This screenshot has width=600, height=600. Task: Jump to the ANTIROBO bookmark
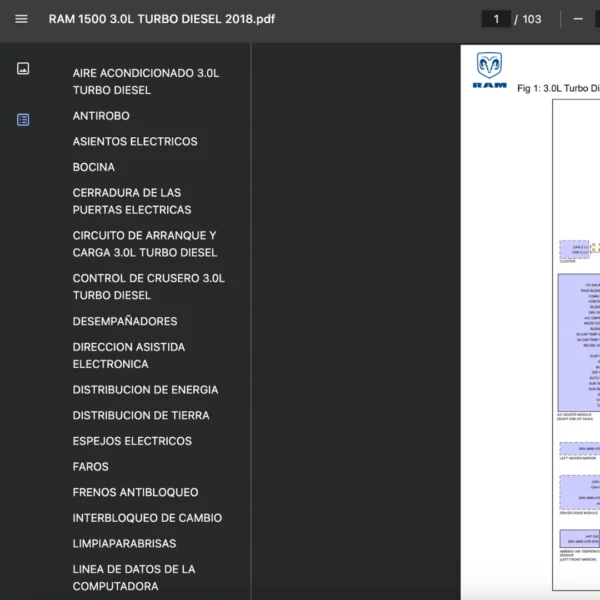(x=101, y=116)
